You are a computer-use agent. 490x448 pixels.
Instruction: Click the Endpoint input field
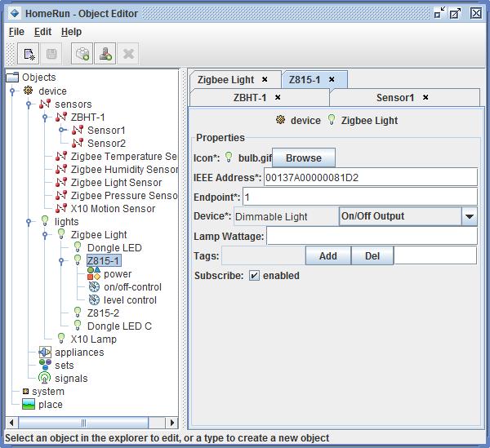(360, 197)
